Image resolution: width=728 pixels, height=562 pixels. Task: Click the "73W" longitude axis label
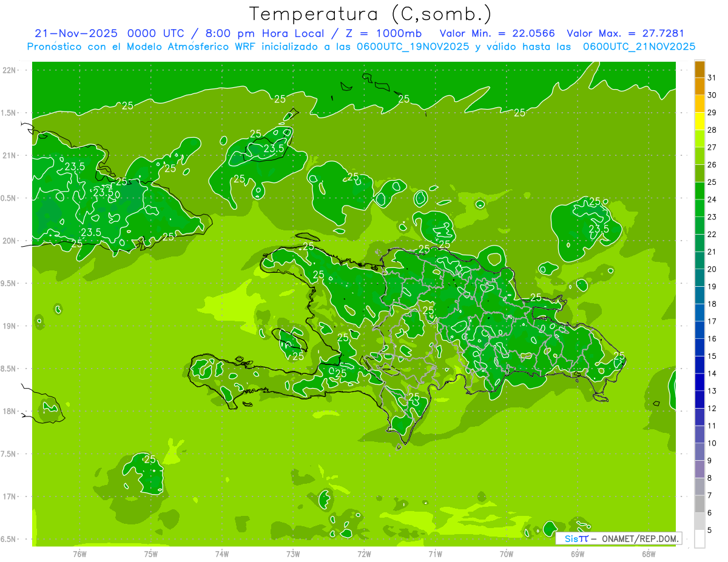pyautogui.click(x=293, y=554)
